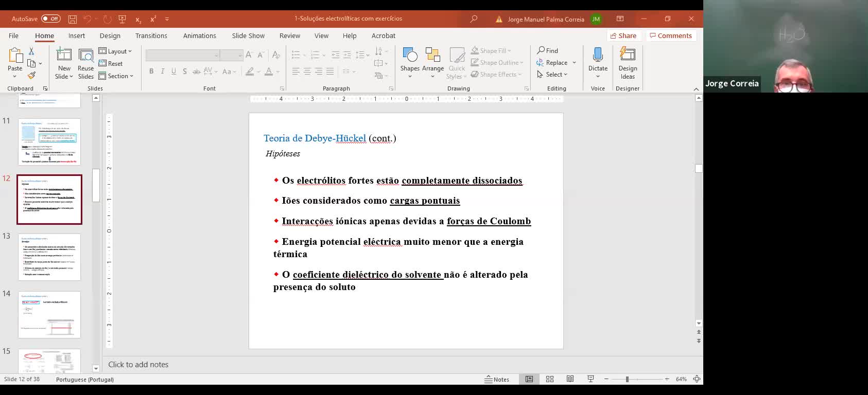The image size is (868, 395).
Task: Open the Transitions tab
Action: pos(151,36)
